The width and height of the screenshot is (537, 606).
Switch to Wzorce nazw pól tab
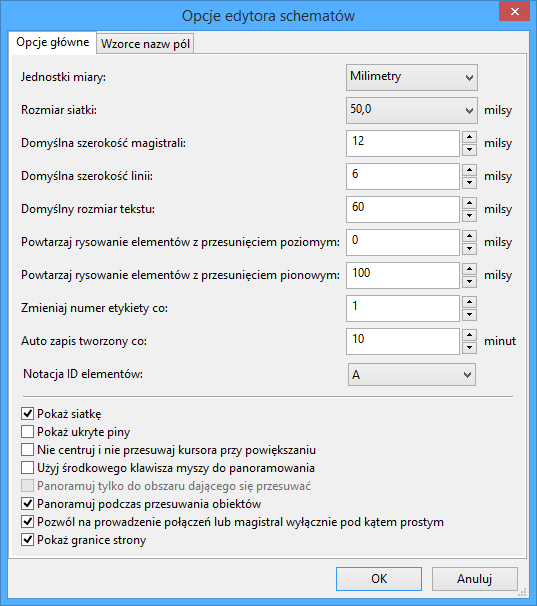[x=145, y=44]
